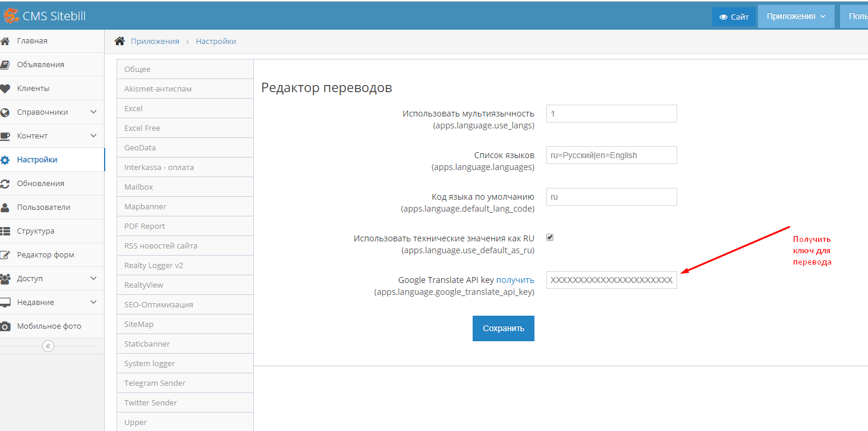Image resolution: width=868 pixels, height=431 pixels.
Task: Select the System logger settings tab
Action: (x=185, y=363)
